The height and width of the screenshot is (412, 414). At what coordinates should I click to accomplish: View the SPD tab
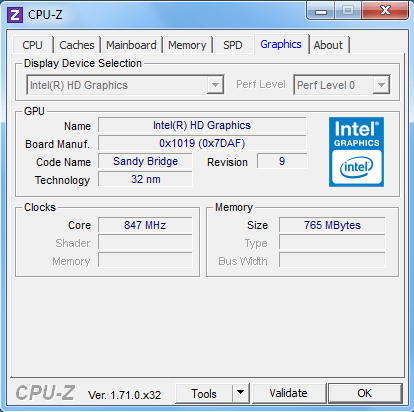coord(233,45)
